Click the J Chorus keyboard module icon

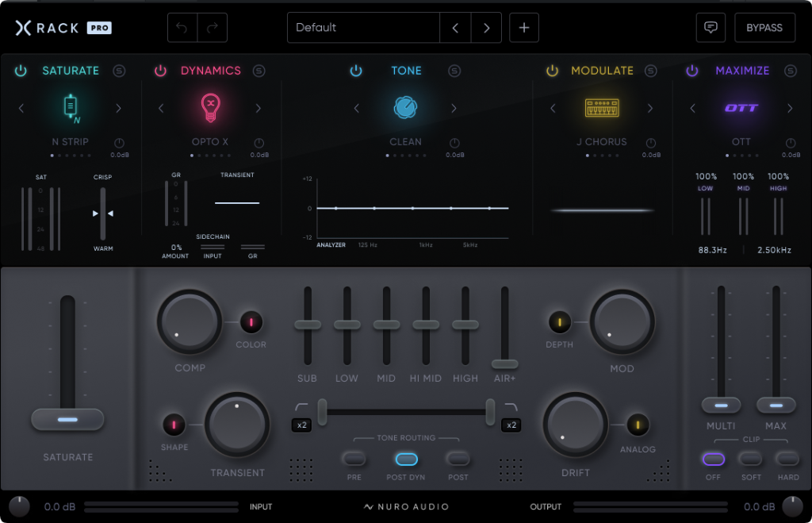coord(602,108)
